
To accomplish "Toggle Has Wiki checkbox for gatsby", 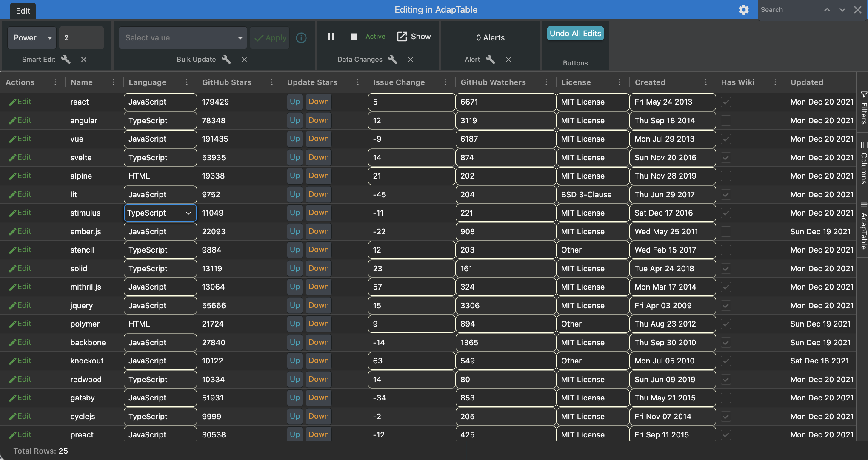I will tap(726, 398).
